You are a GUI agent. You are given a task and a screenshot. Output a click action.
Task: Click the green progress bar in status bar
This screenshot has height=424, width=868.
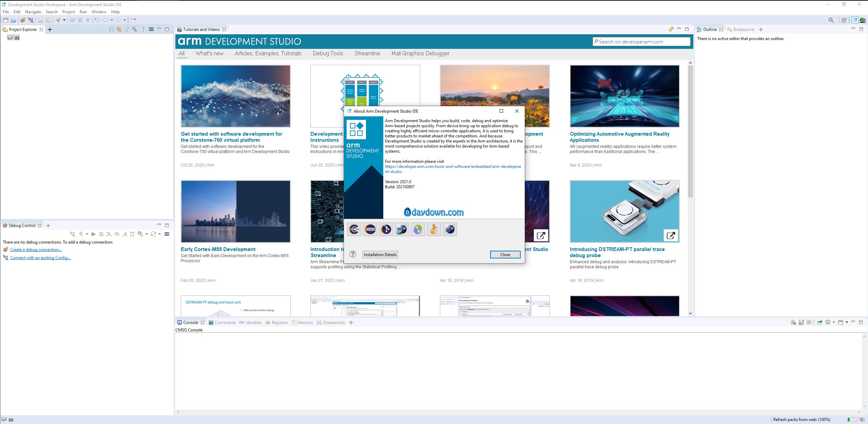click(852, 420)
